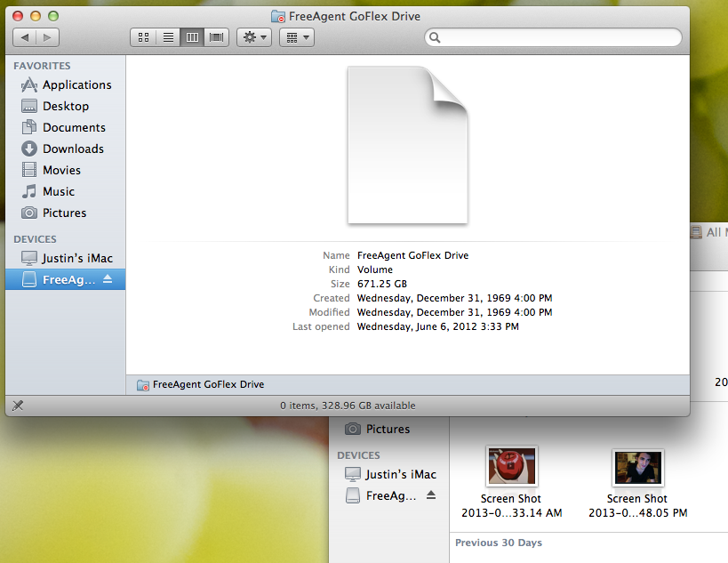
Task: Zoom the window with the green button
Action: point(53,16)
